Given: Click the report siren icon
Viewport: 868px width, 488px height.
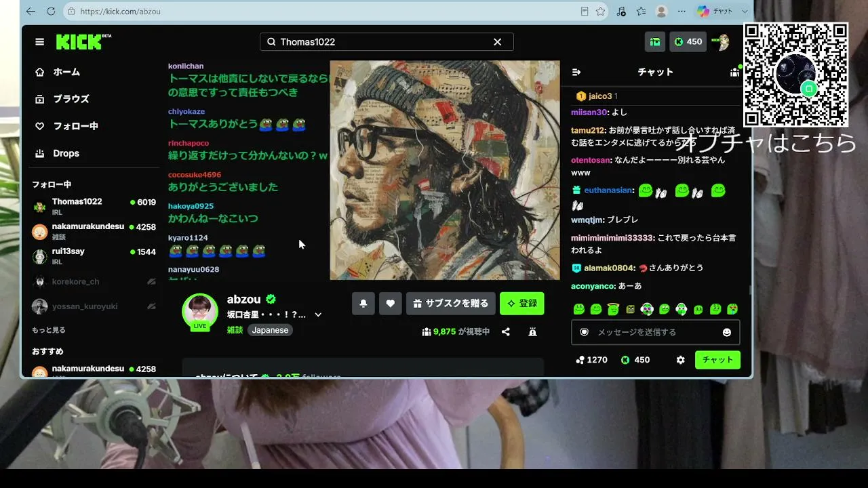Looking at the screenshot, I should 532,332.
